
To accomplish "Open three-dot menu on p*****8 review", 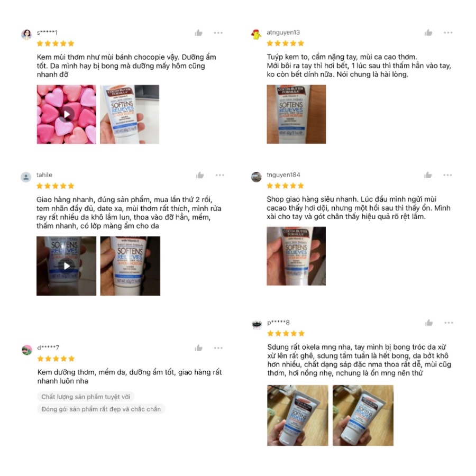I will (448, 323).
